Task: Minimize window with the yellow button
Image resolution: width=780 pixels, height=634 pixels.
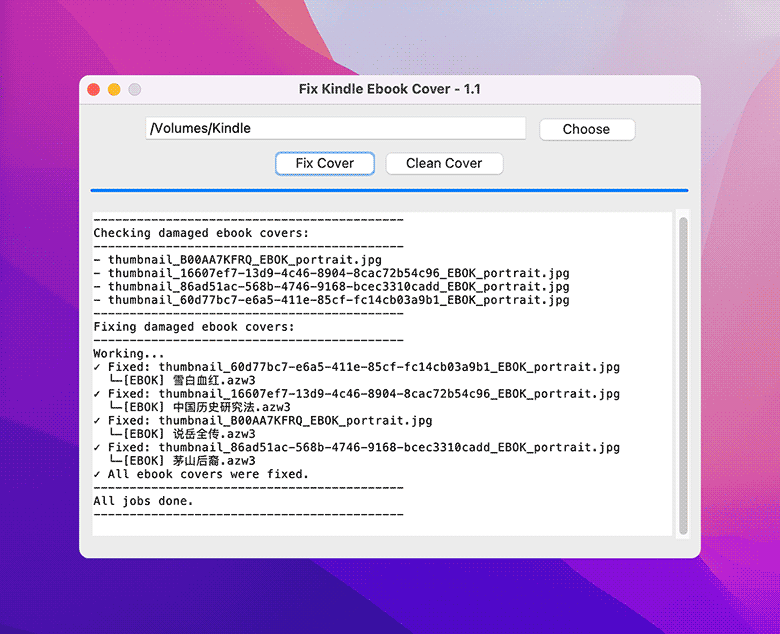Action: 114,90
